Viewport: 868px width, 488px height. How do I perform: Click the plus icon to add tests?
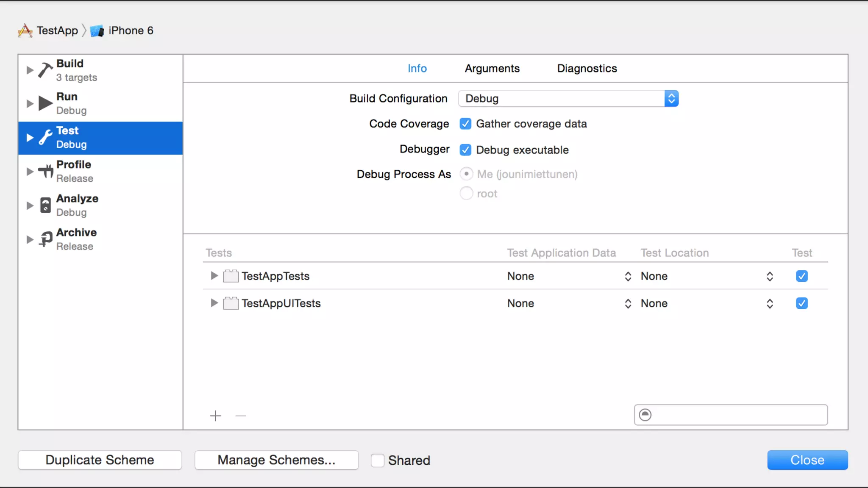tap(215, 416)
